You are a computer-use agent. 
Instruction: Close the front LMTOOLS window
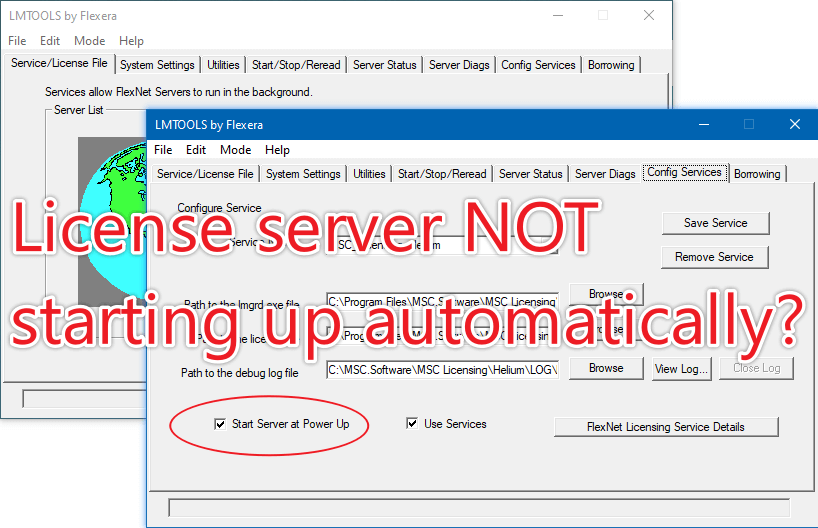794,125
